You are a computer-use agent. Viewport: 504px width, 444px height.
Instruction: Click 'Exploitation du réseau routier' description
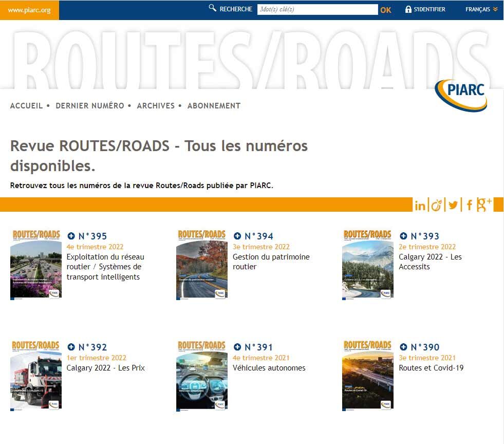click(105, 267)
